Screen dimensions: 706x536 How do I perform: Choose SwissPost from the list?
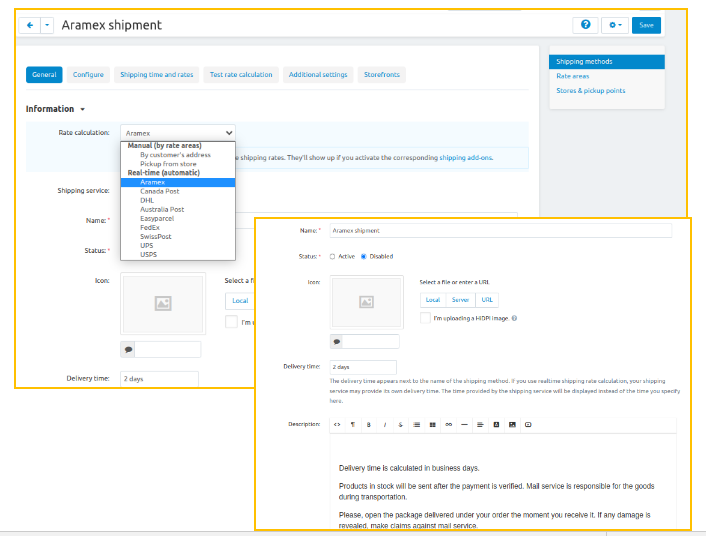coord(155,236)
